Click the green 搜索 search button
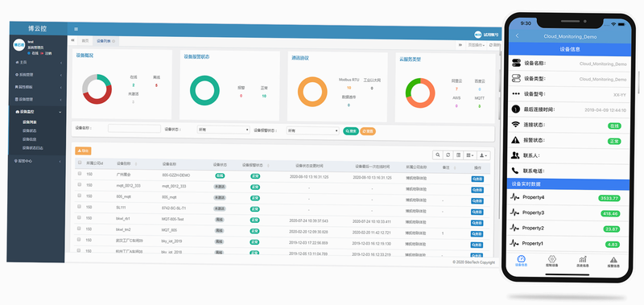 [x=351, y=131]
